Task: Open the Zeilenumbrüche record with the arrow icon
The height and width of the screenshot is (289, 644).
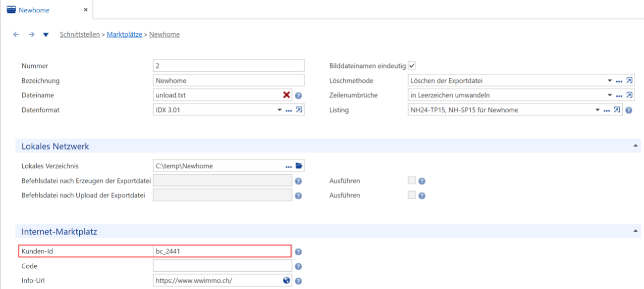Action: point(629,95)
